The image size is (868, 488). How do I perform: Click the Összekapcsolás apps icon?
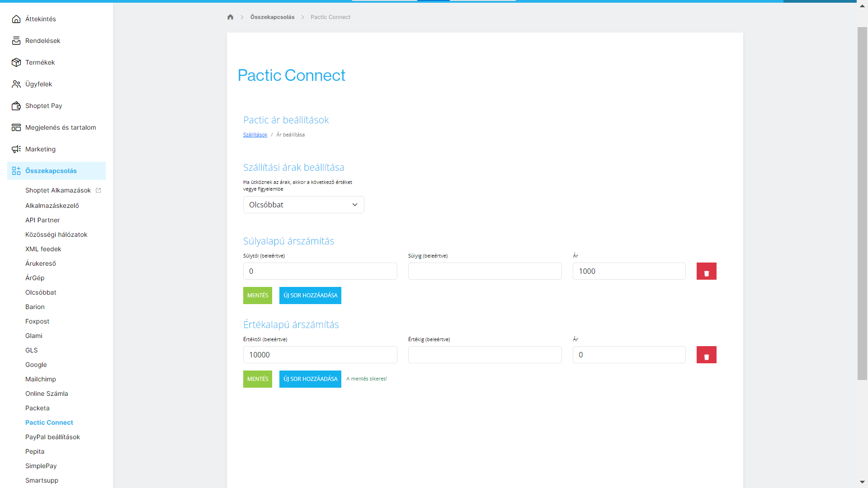tap(16, 171)
